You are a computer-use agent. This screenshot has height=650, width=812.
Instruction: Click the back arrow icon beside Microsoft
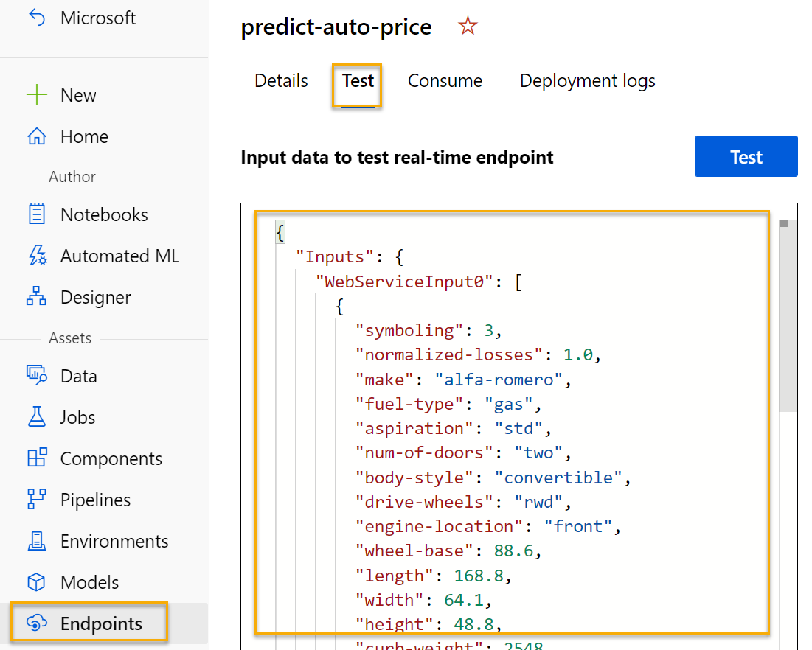[38, 18]
